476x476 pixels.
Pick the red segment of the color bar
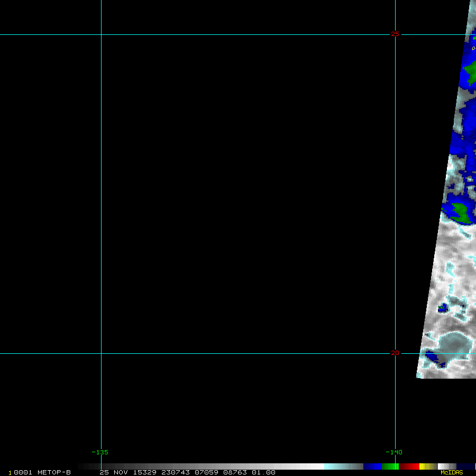click(409, 466)
